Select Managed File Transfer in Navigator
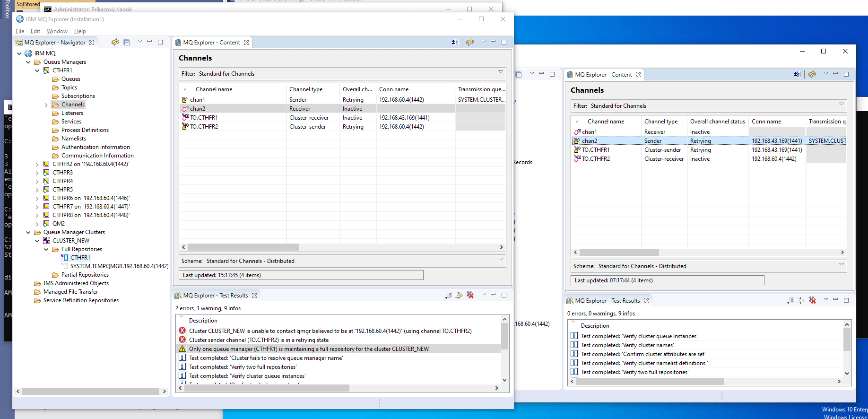 pyautogui.click(x=70, y=292)
